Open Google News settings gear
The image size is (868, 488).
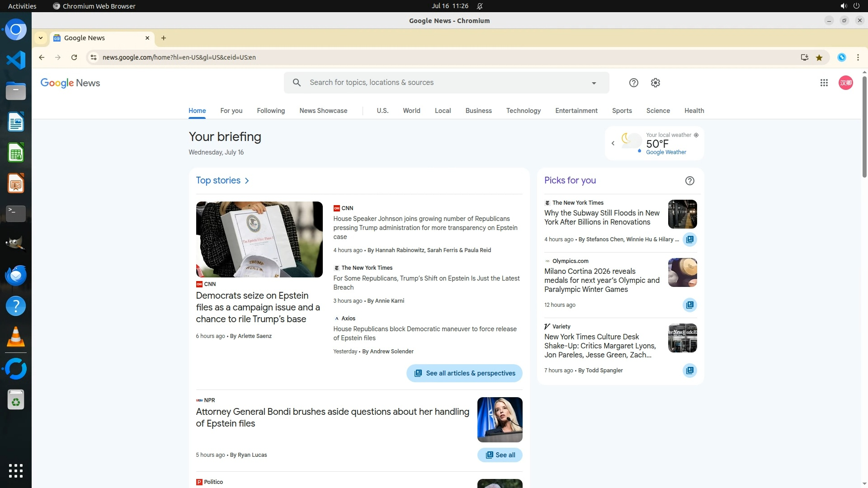point(655,83)
